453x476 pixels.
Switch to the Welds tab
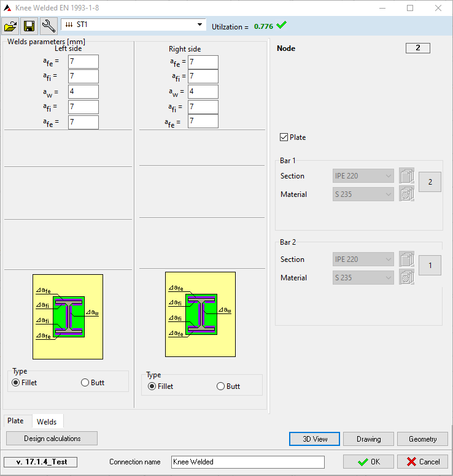(47, 421)
